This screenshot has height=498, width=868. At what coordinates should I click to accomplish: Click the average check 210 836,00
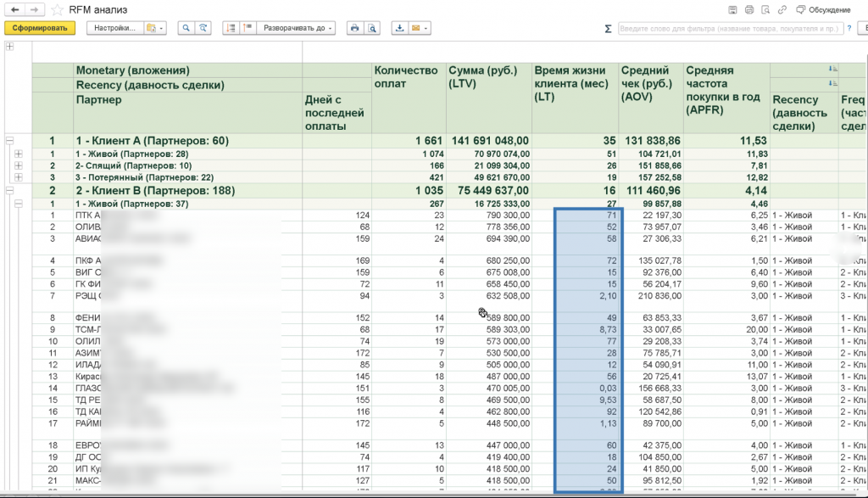point(659,296)
